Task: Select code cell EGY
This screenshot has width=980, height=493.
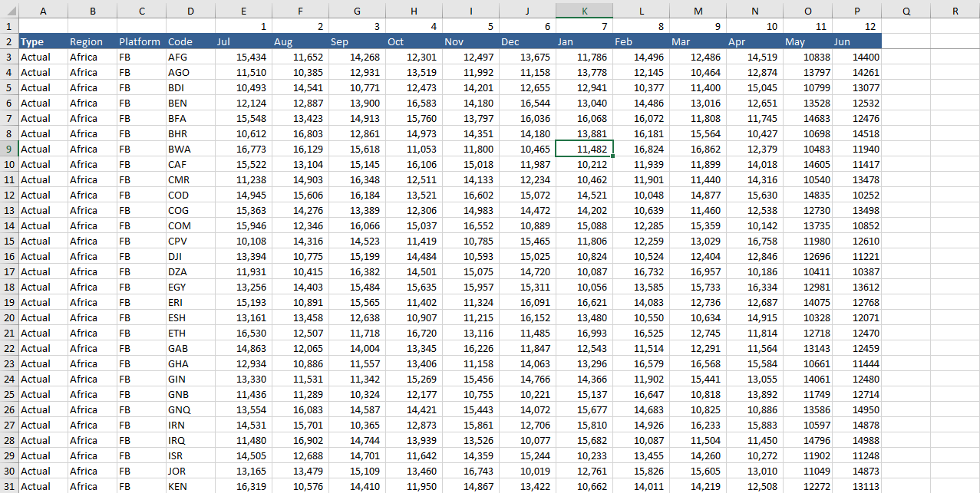Action: pos(190,287)
